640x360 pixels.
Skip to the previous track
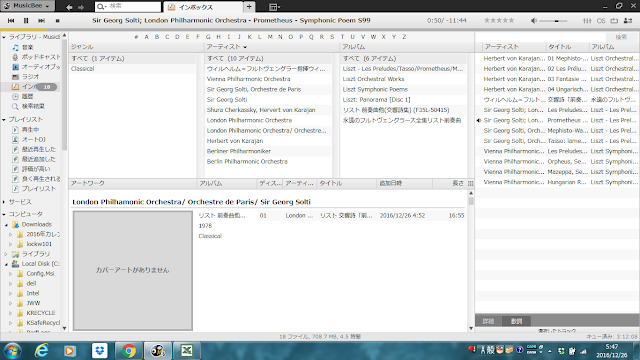coord(11,20)
